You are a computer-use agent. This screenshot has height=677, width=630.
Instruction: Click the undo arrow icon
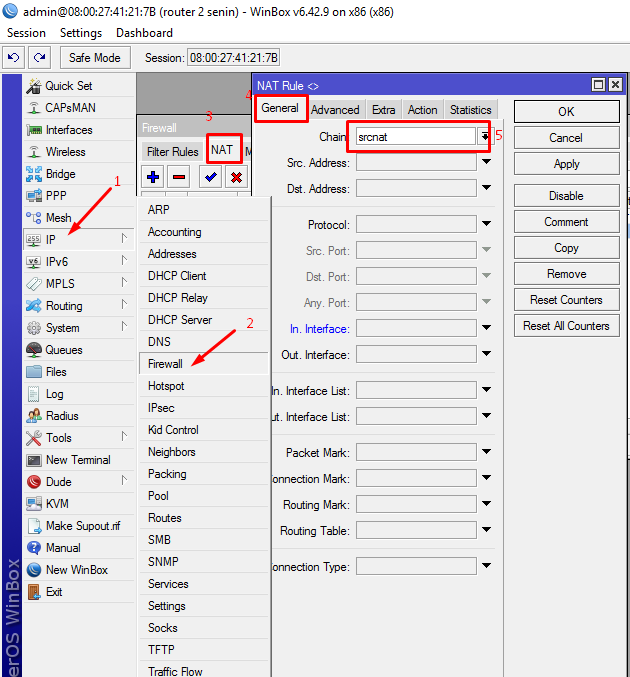tap(14, 57)
